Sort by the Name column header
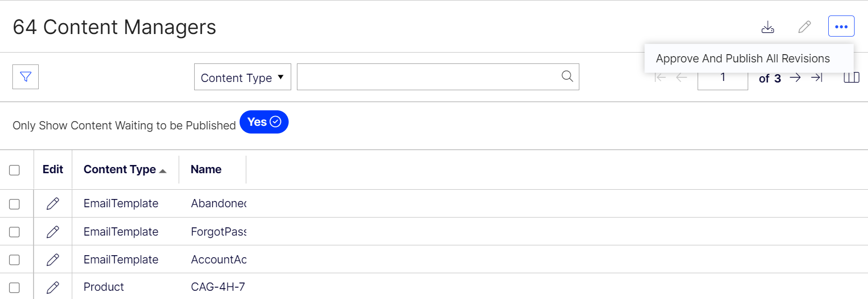868x299 pixels. click(x=206, y=169)
